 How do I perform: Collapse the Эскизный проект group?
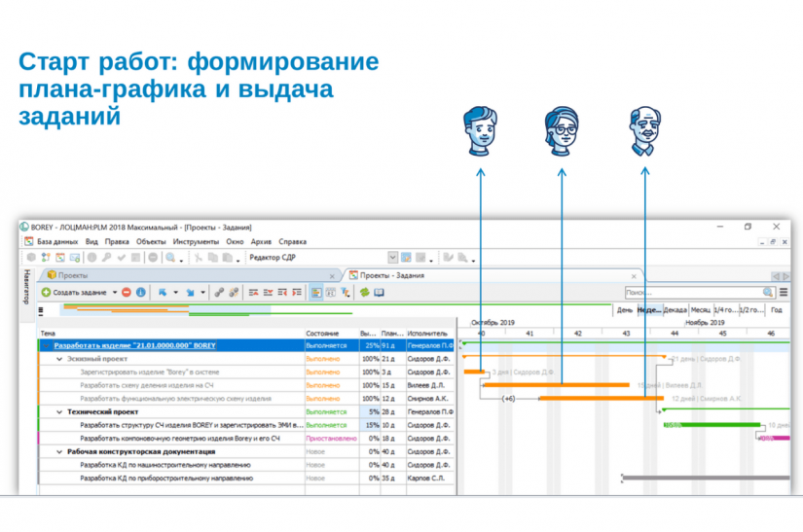[59, 359]
